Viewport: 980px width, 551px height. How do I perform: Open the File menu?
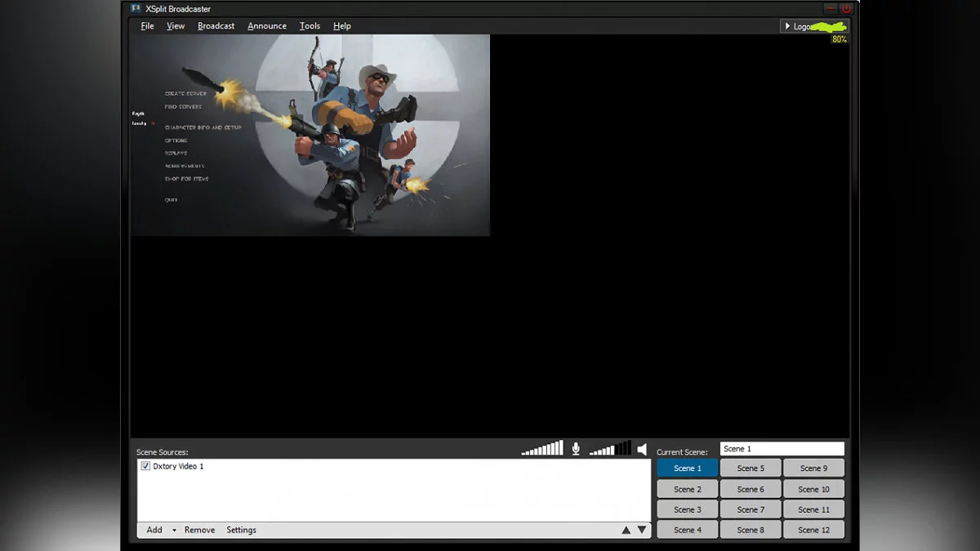(147, 26)
